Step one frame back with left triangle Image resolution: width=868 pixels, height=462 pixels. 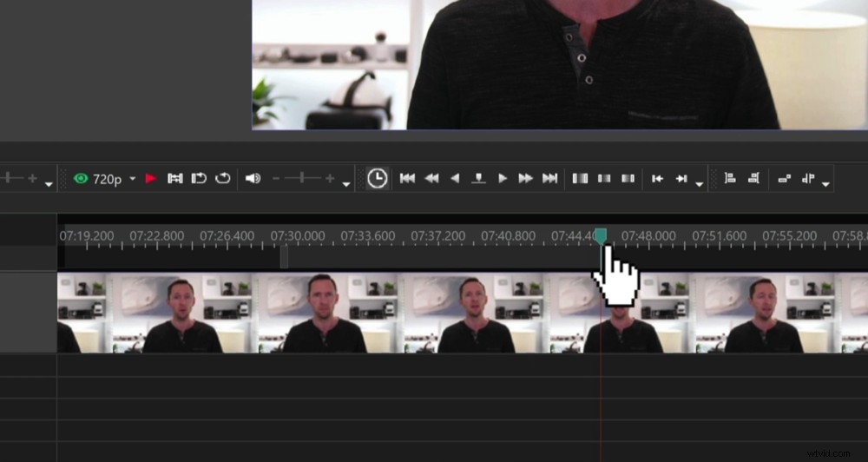tap(455, 178)
